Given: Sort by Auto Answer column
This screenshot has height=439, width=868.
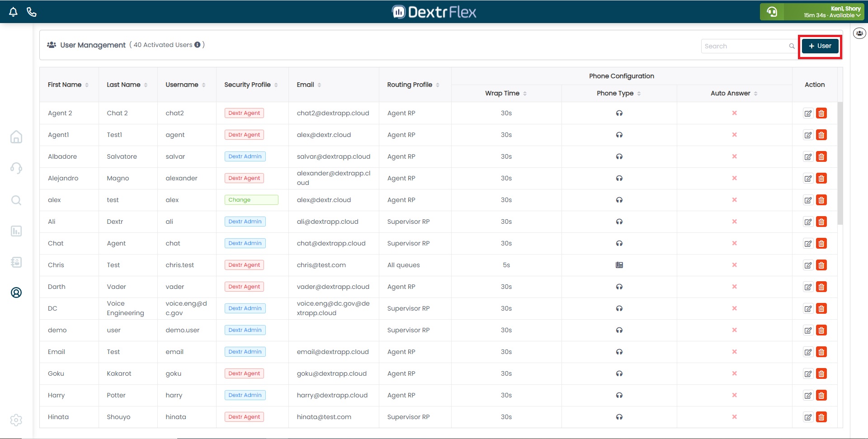Looking at the screenshot, I should tap(755, 94).
